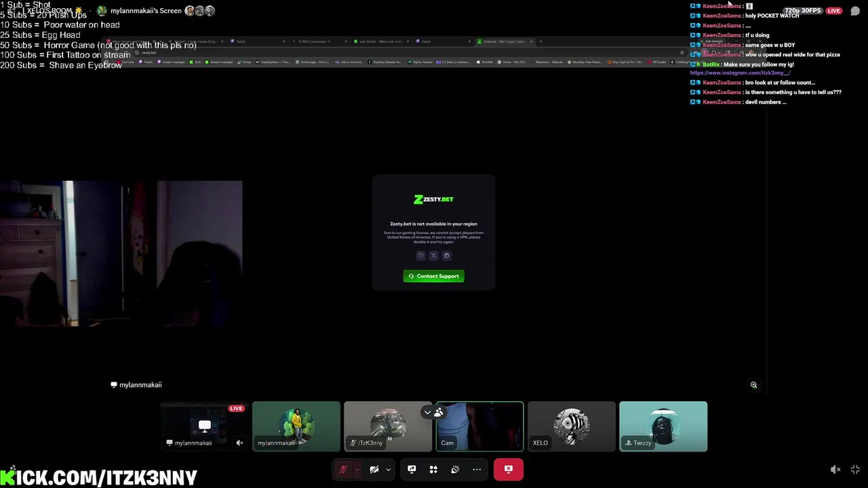868x488 pixels.
Task: Open a new browser tab with plus
Action: point(540,41)
